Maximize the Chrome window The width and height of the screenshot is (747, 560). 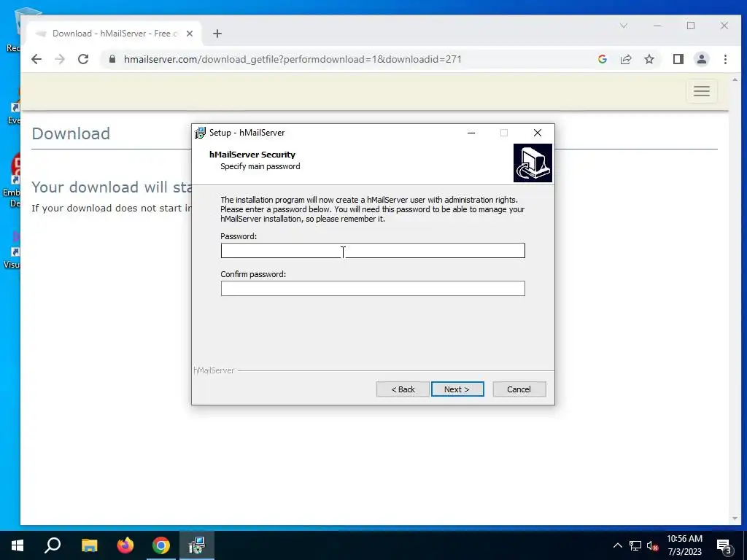[x=691, y=26]
